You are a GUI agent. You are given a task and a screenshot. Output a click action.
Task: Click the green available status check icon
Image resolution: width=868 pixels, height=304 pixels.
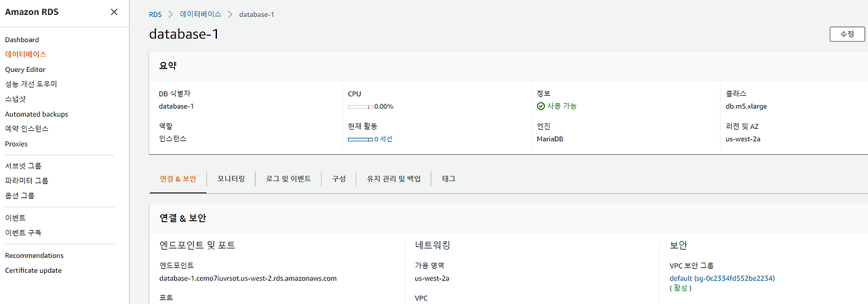(x=540, y=107)
